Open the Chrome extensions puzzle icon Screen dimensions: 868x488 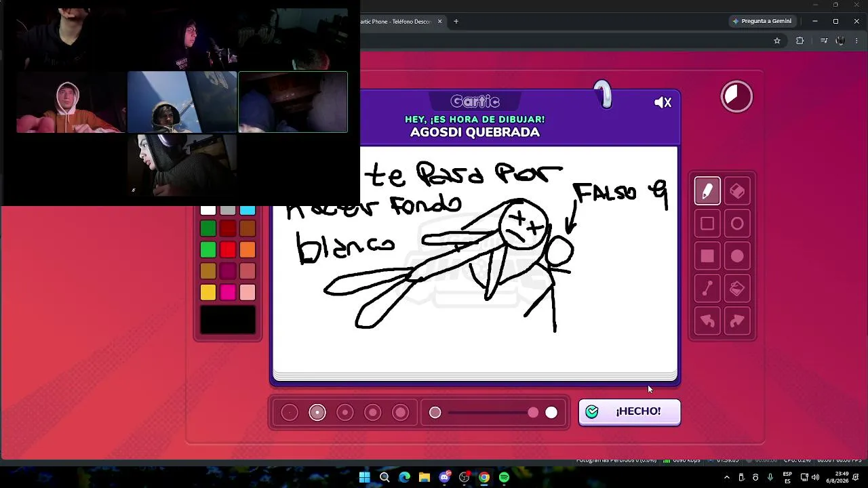tap(800, 41)
